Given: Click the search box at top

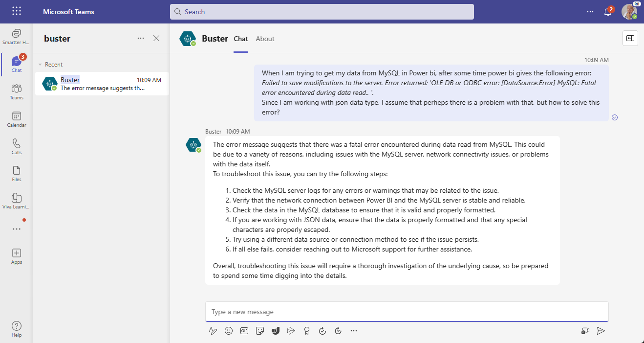Looking at the screenshot, I should pos(322,12).
